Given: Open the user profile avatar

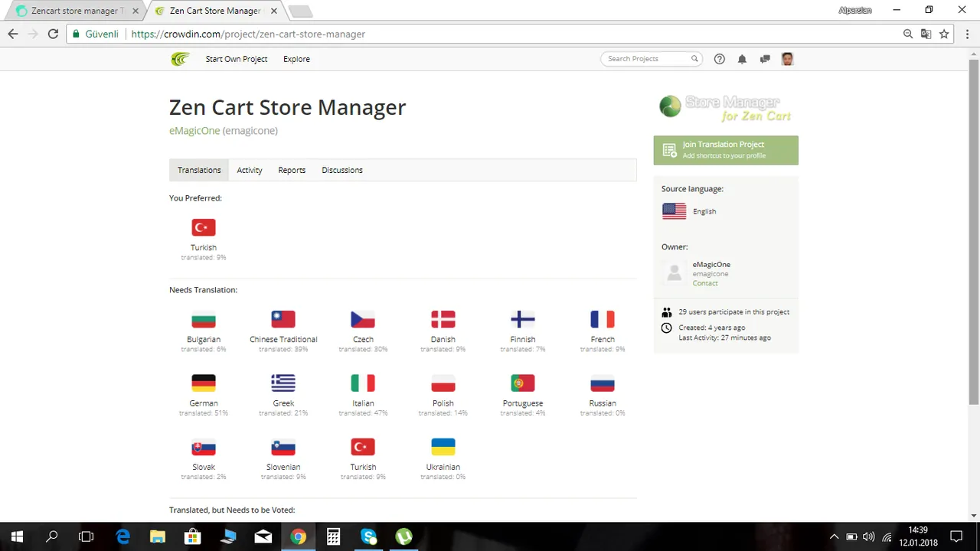Looking at the screenshot, I should 787,59.
